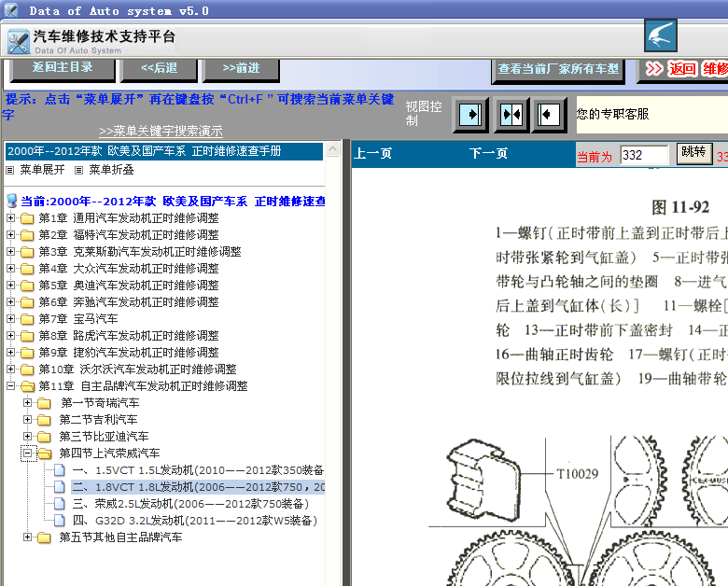Open 一、1.5VCT 1.5L发动机 entry
The height and width of the screenshot is (586, 728).
(x=198, y=470)
